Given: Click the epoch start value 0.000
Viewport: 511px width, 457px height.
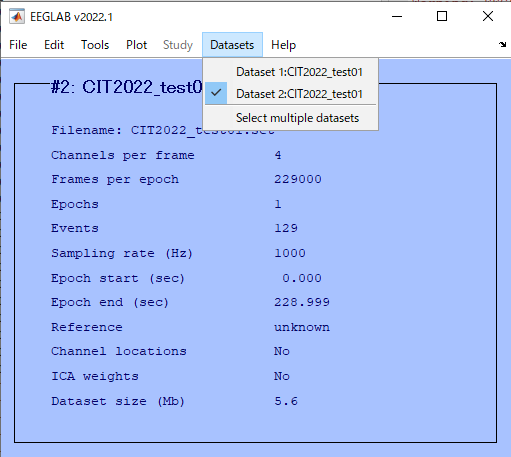Looking at the screenshot, I should pyautogui.click(x=302, y=278).
